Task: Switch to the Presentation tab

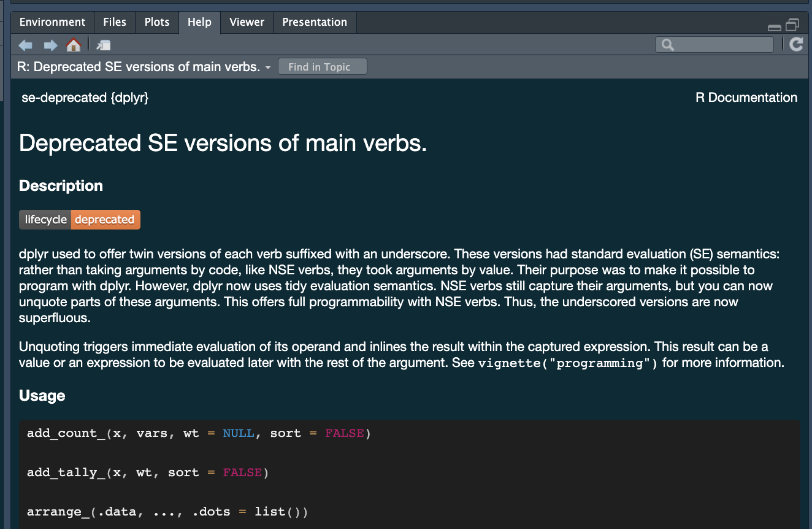Action: coord(315,22)
